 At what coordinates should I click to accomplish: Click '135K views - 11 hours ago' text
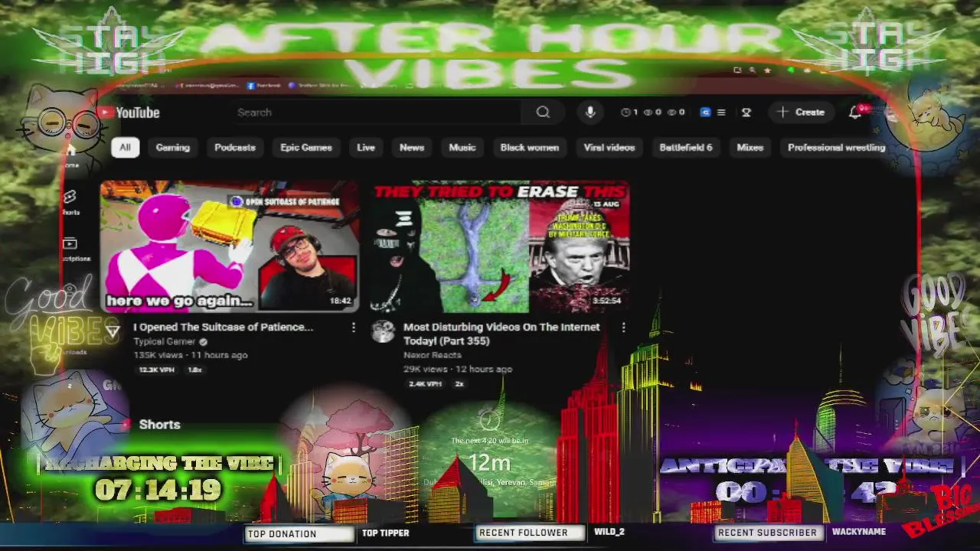pos(191,355)
